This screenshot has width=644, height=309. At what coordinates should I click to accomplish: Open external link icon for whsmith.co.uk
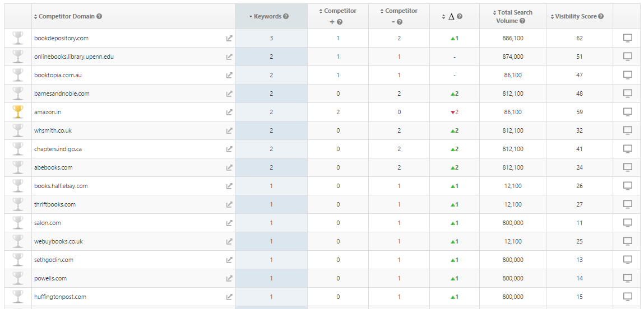click(x=229, y=130)
